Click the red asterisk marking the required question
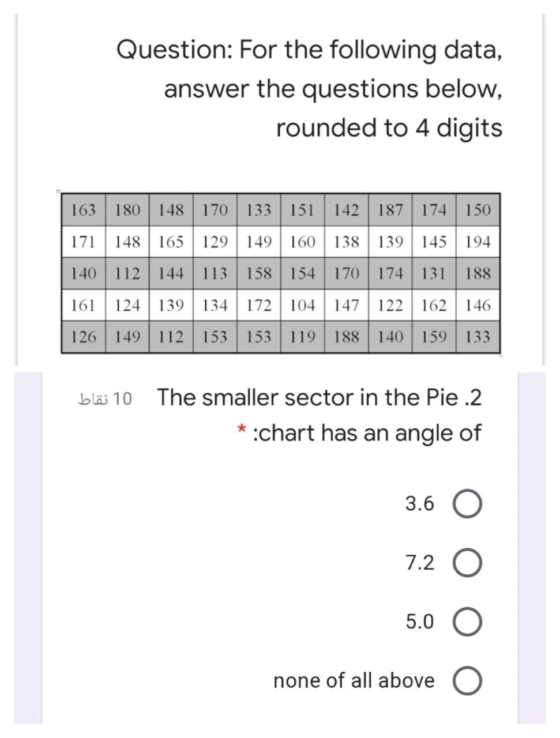Screen dimensions: 560x738 [240, 429]
